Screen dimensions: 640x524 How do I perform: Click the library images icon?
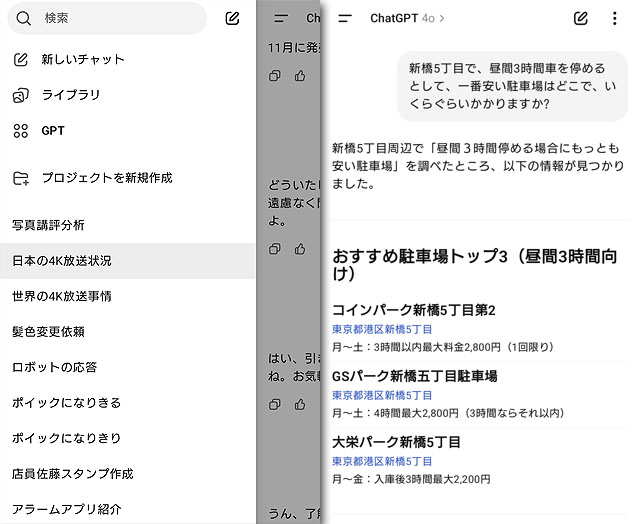[20, 95]
